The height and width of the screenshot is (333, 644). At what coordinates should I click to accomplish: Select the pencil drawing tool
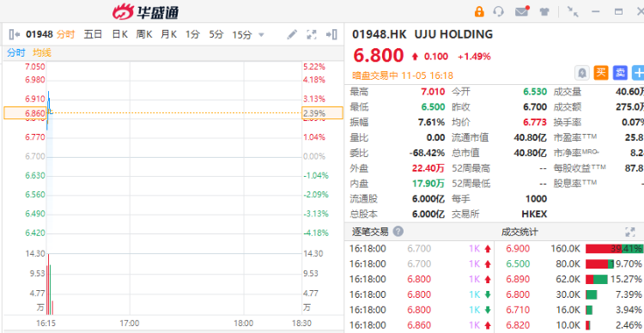point(292,34)
